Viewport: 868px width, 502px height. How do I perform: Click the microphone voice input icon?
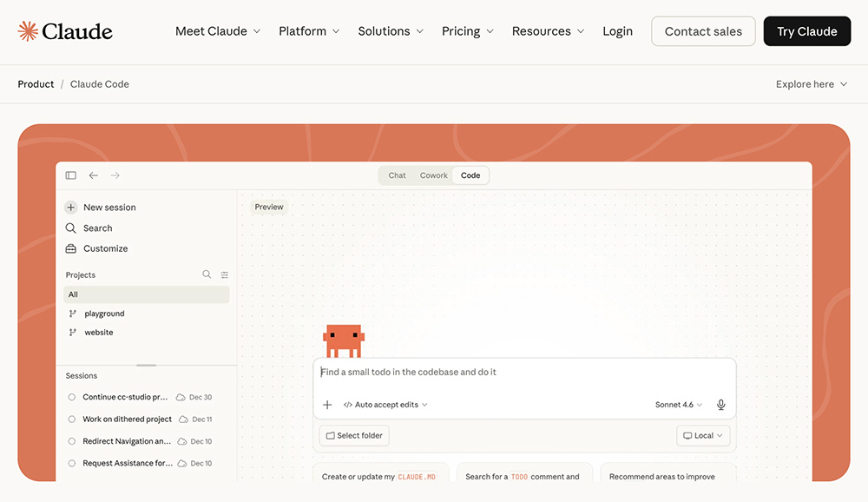pyautogui.click(x=720, y=405)
